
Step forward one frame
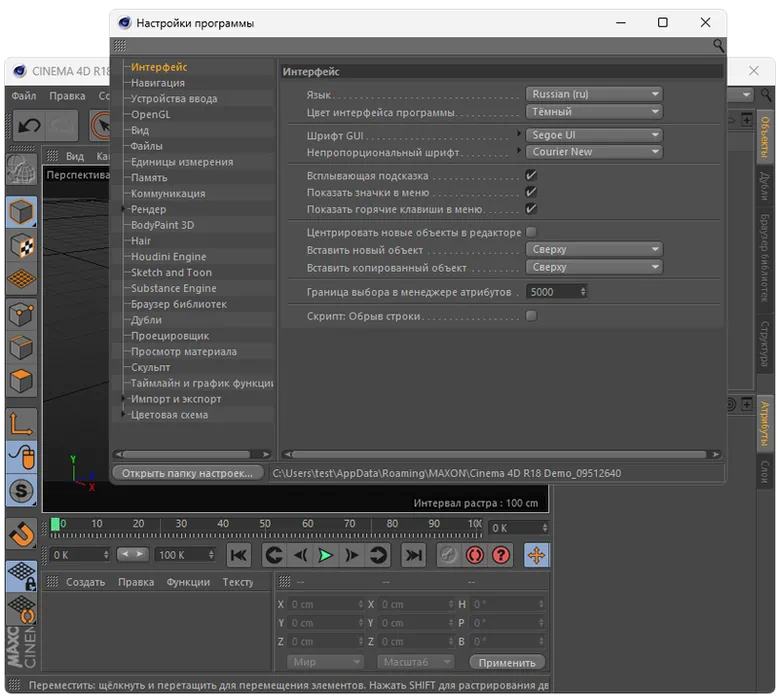[x=352, y=555]
